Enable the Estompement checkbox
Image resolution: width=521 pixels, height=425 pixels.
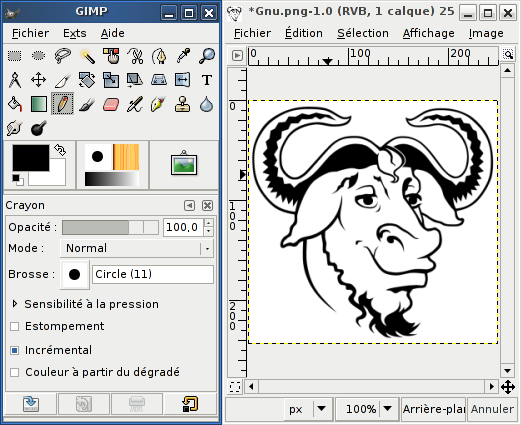[x=14, y=326]
